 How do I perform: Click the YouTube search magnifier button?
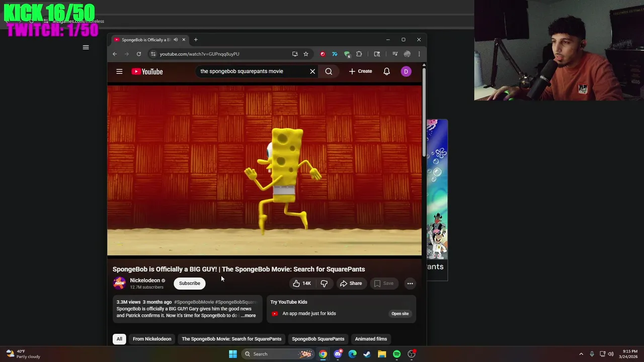coord(329,71)
